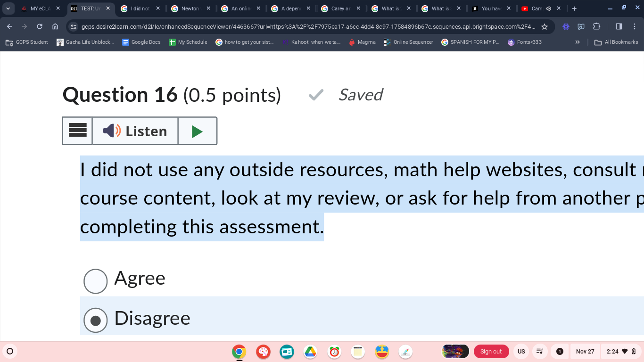
Task: Open Chrome three-dot menu
Action: coord(635,27)
